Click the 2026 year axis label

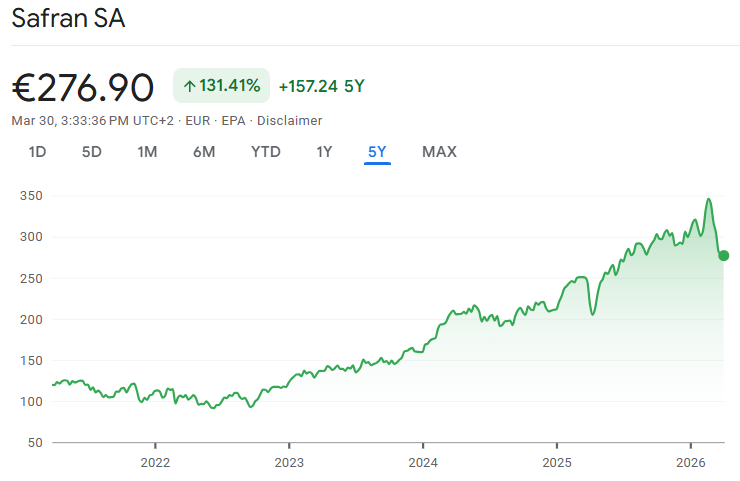pos(691,462)
